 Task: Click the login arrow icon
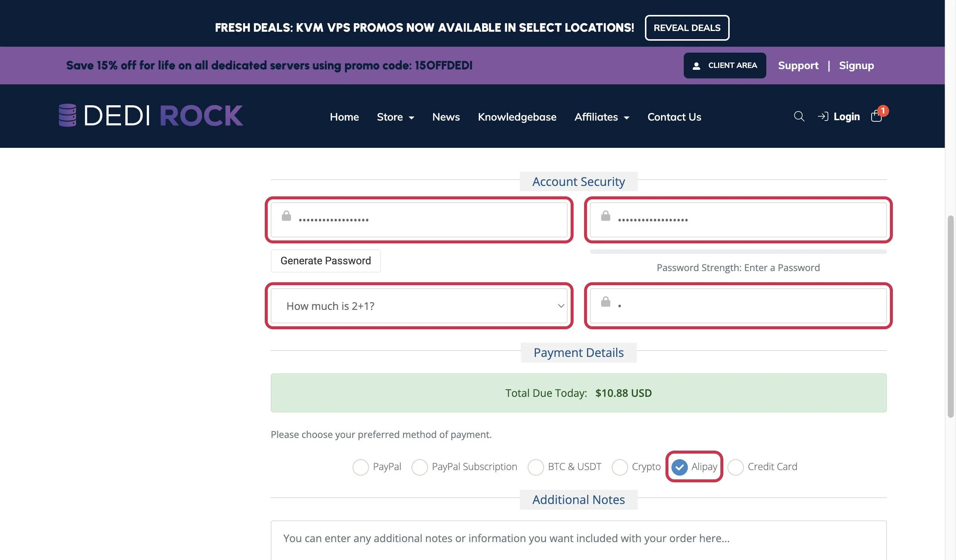point(822,116)
